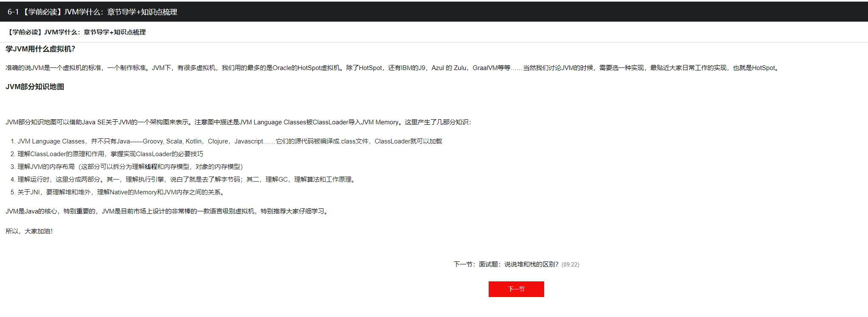Click the paragraph starting JVM部分知识地图可以借助Java SE
The image size is (868, 317).
(237, 122)
